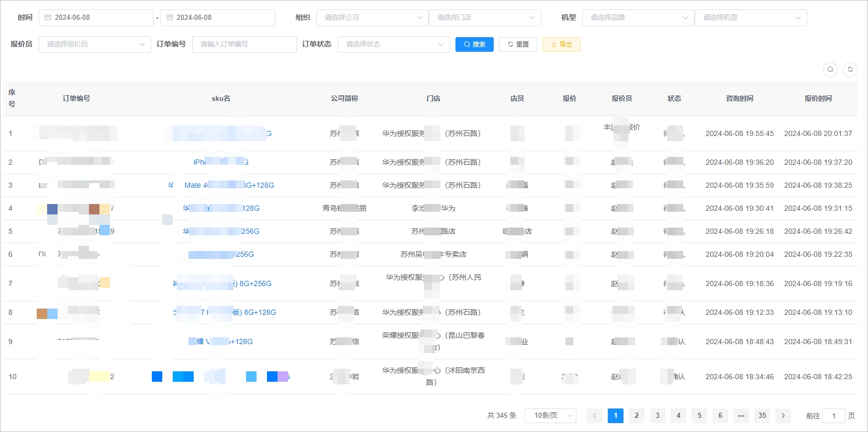Click the 青岛 company cell in row 4

pos(344,208)
